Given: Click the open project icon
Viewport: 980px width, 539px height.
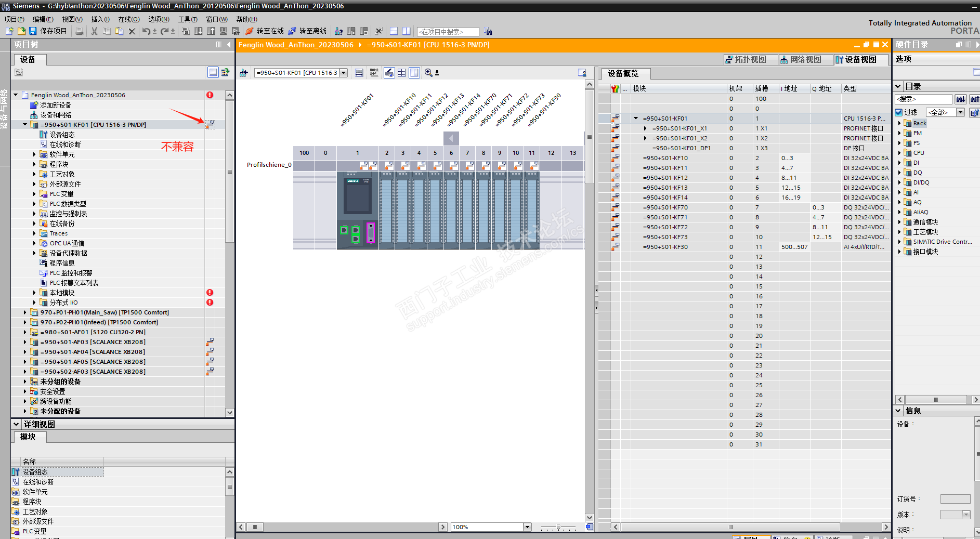Looking at the screenshot, I should 21,31.
